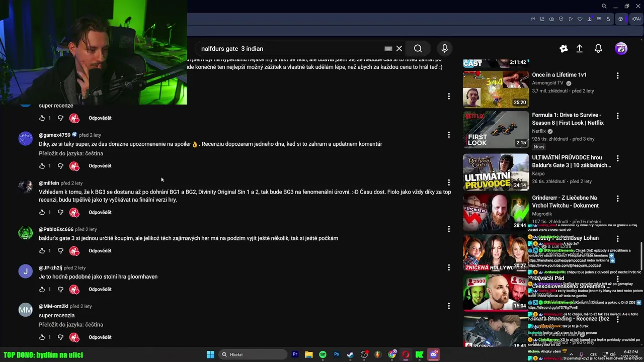Screen dimensions: 644x362
Task: Open the 'ULTIMÁTNÍ PRŮVODCE' Baldur's Gate thumbnail
Action: point(496,172)
